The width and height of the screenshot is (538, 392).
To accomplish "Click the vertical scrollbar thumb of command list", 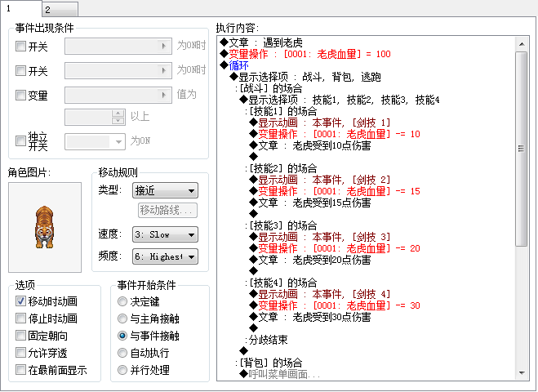I will coord(522,149).
